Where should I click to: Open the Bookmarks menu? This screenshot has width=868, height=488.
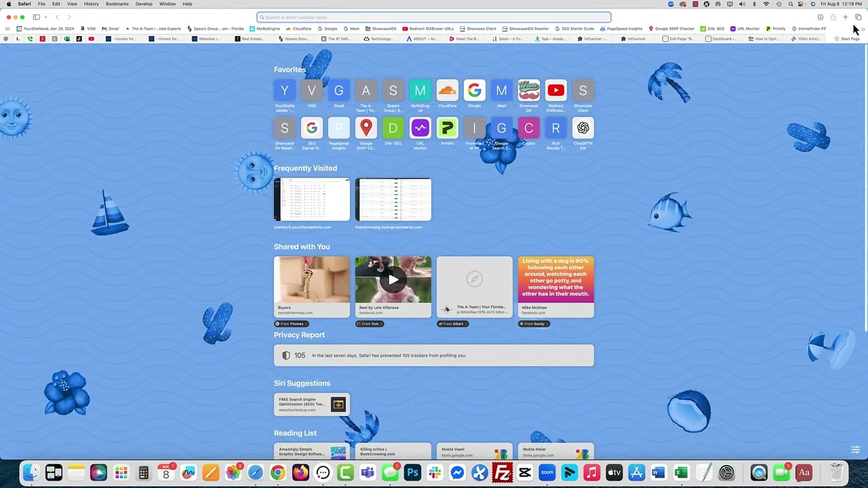click(117, 4)
